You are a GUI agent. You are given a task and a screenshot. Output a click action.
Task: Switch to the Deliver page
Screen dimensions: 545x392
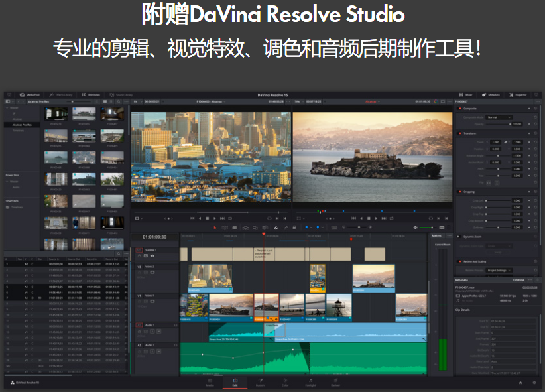[335, 383]
